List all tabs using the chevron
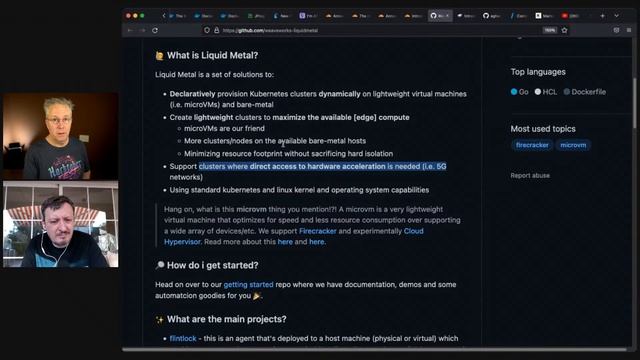 (616, 16)
